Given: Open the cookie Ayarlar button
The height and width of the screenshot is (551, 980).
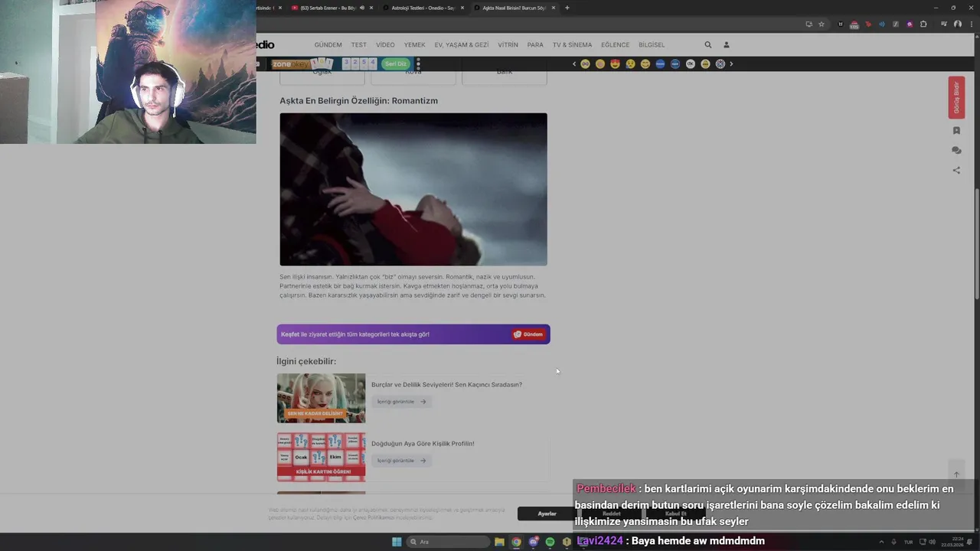Looking at the screenshot, I should tap(547, 514).
